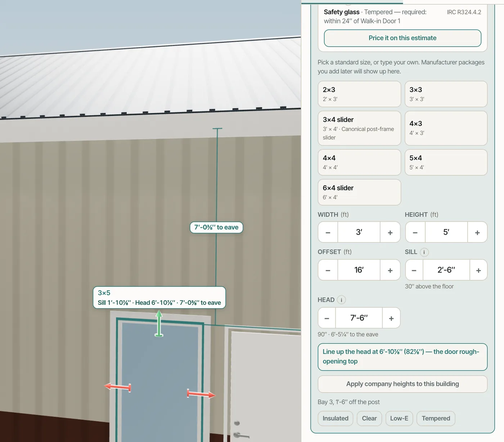Toggle the Tempered glass option
Screen dimensions: 504x442
click(x=436, y=418)
